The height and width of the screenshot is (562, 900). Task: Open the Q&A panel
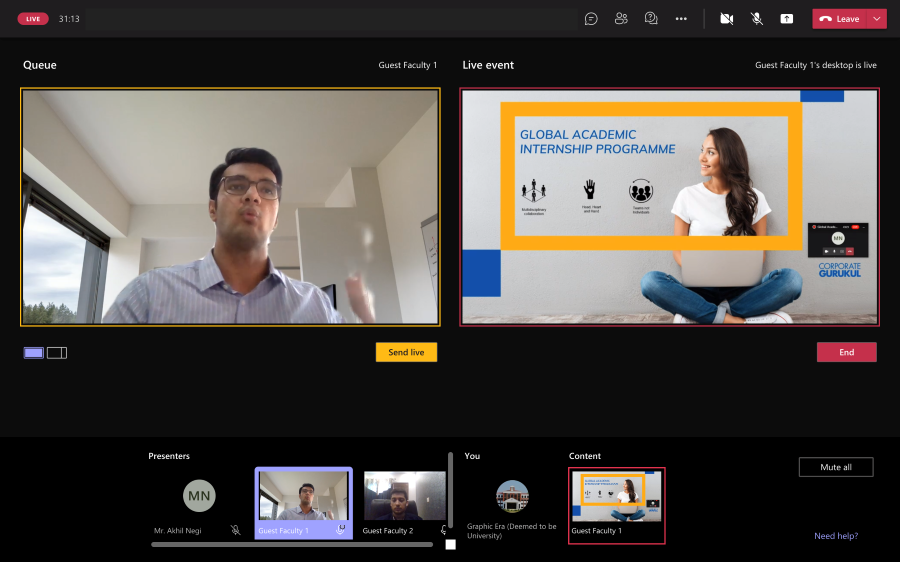click(651, 19)
